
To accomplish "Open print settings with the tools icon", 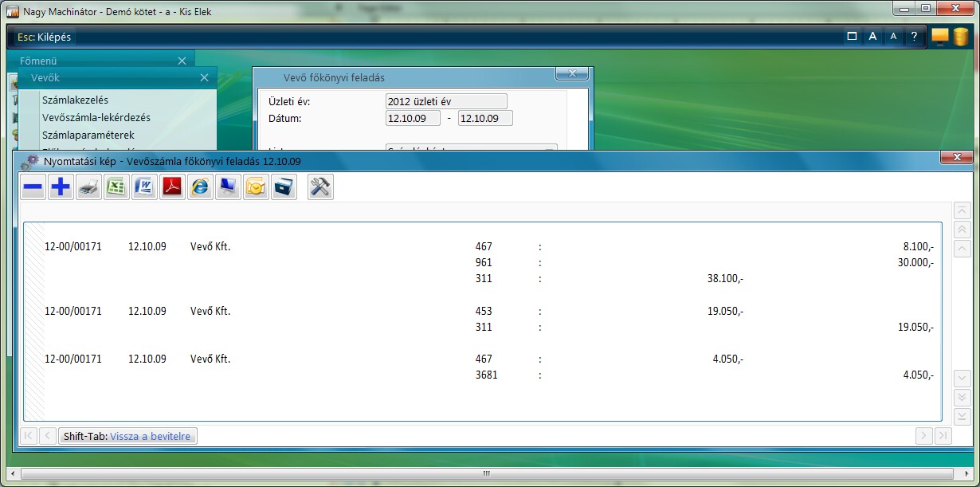I will [x=320, y=187].
